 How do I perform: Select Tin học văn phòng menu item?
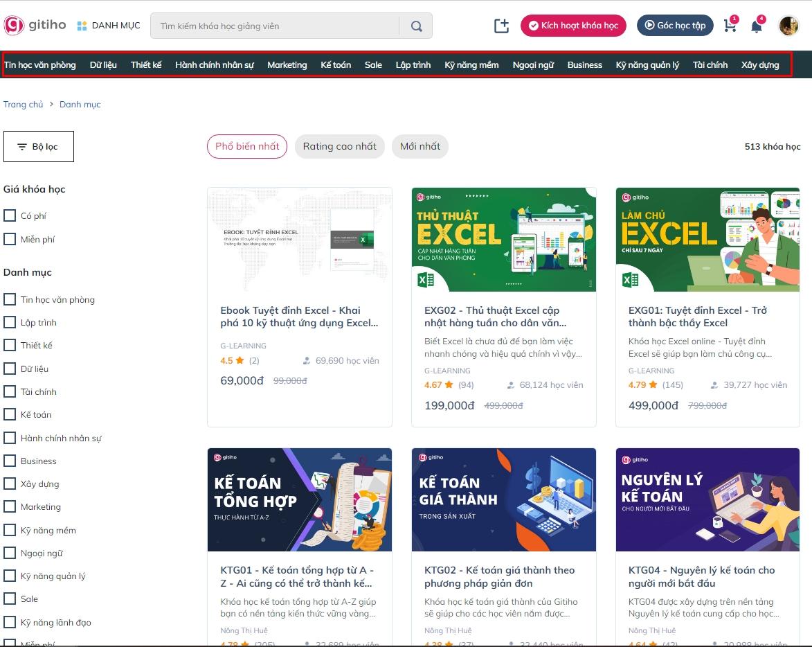point(40,64)
